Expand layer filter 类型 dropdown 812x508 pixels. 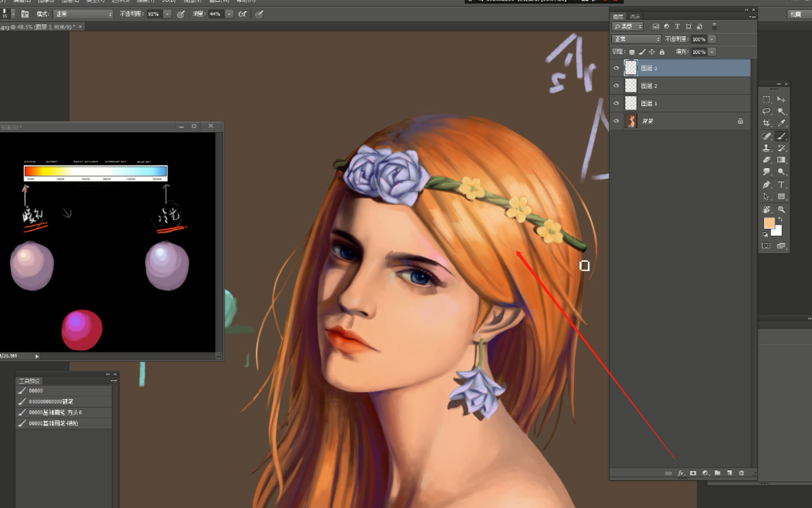click(x=628, y=26)
